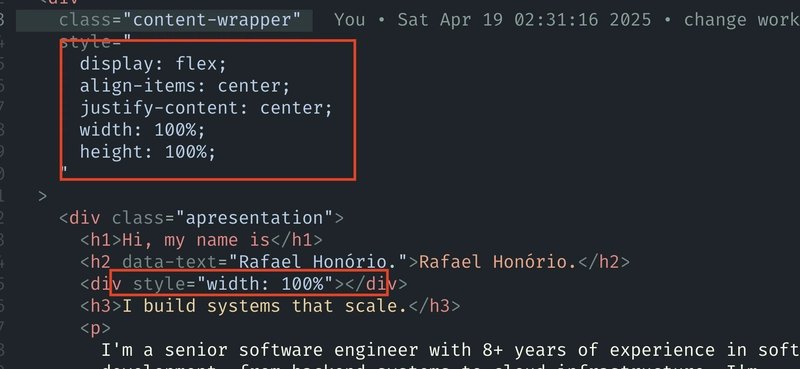This screenshot has height=369, width=800.
Task: Click the opening h1 tag
Action: coord(101,240)
